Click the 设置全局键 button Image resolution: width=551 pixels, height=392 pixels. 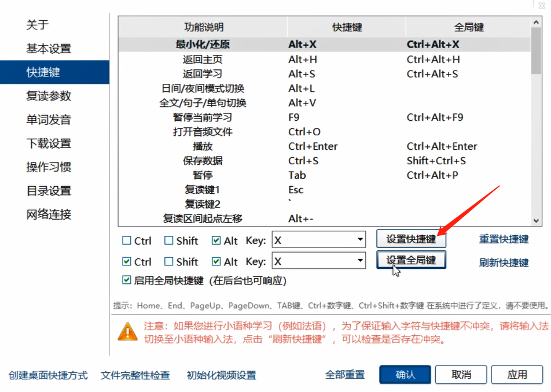(x=411, y=260)
